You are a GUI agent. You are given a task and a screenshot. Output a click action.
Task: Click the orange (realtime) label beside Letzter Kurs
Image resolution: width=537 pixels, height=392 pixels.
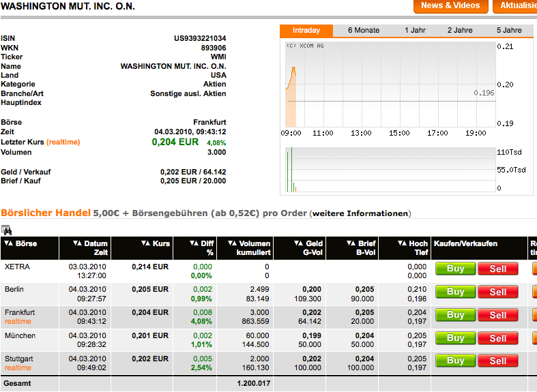click(x=63, y=142)
